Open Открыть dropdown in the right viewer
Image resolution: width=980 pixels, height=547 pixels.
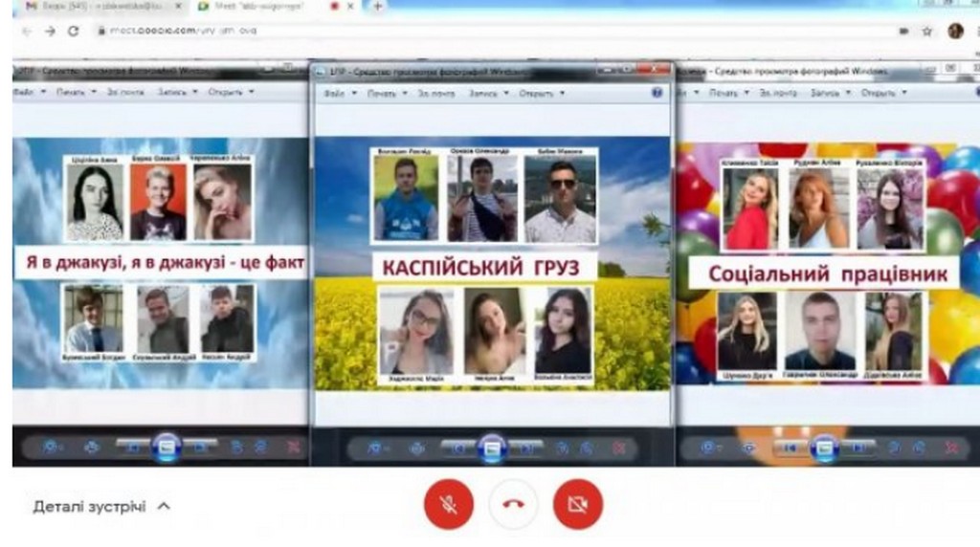pos(882,93)
